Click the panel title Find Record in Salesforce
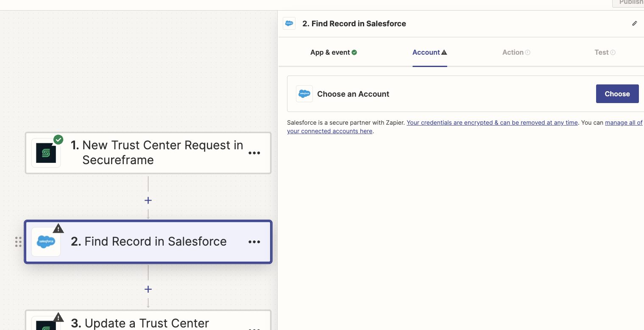Image resolution: width=644 pixels, height=330 pixels. tap(354, 24)
